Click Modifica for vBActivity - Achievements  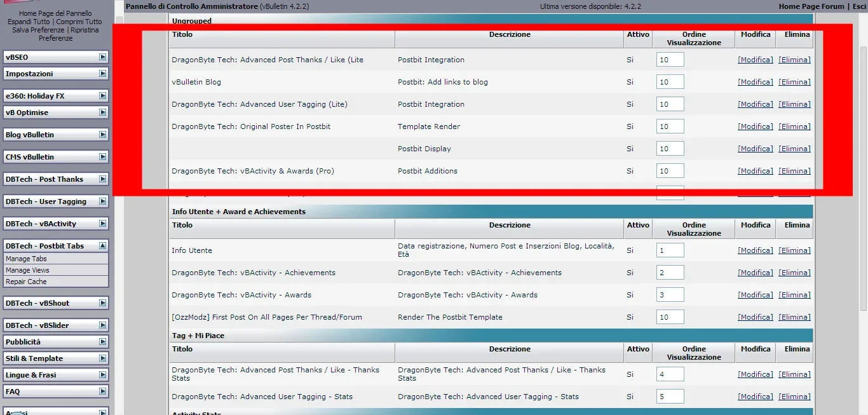756,273
